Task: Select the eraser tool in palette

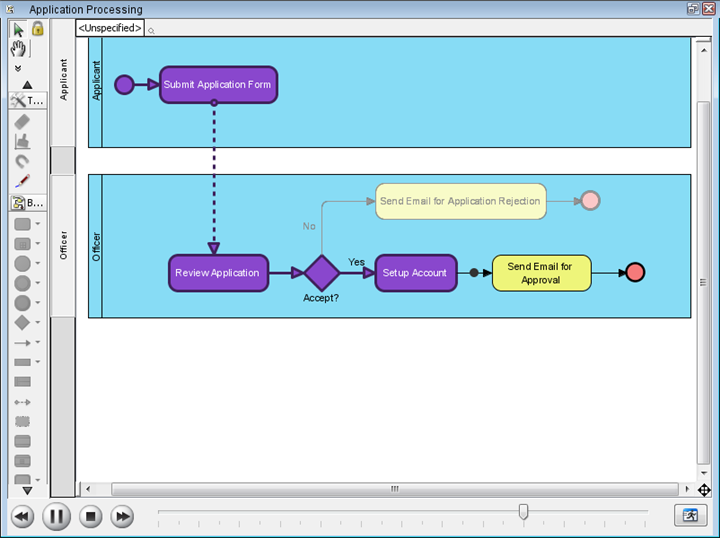Action: tap(22, 122)
